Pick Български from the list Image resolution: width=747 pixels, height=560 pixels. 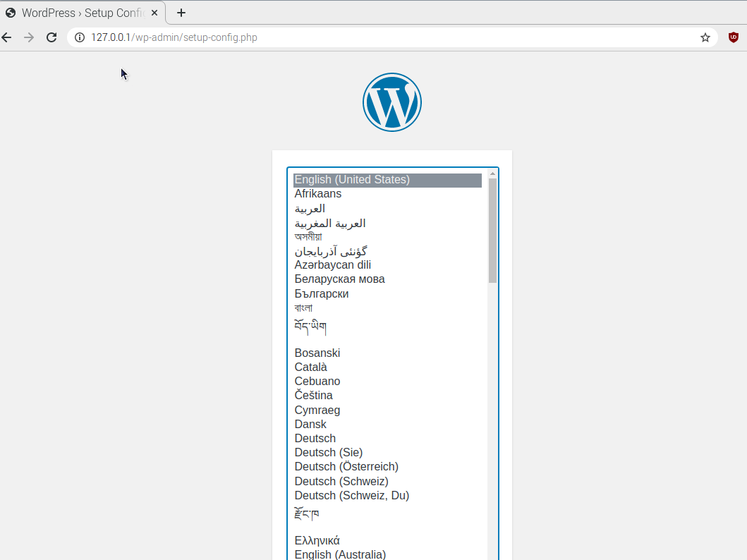pos(388,294)
